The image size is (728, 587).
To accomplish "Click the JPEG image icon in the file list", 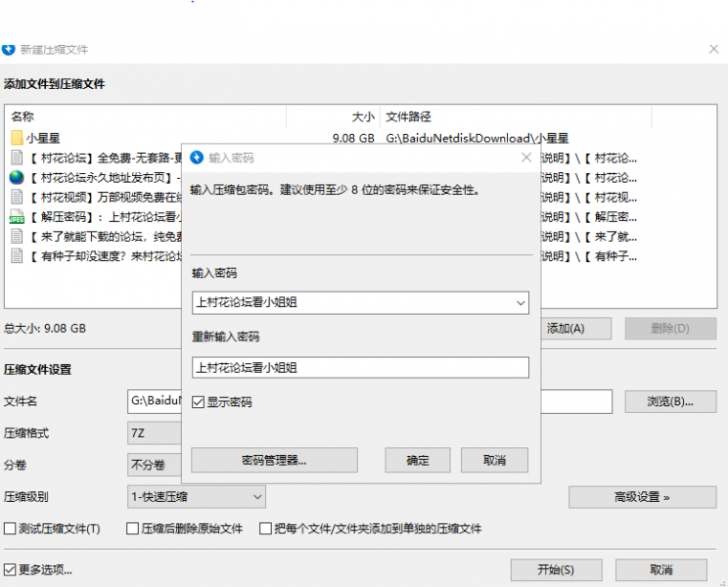I will point(17,216).
